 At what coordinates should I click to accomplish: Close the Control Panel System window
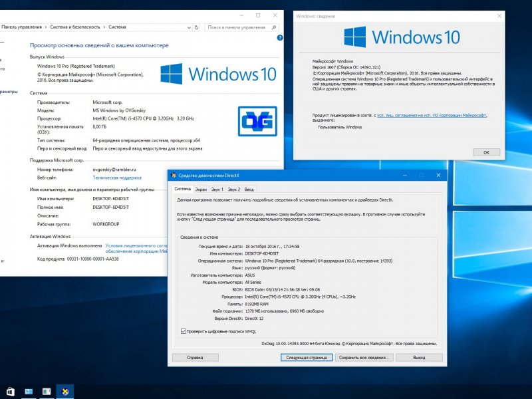click(x=275, y=15)
